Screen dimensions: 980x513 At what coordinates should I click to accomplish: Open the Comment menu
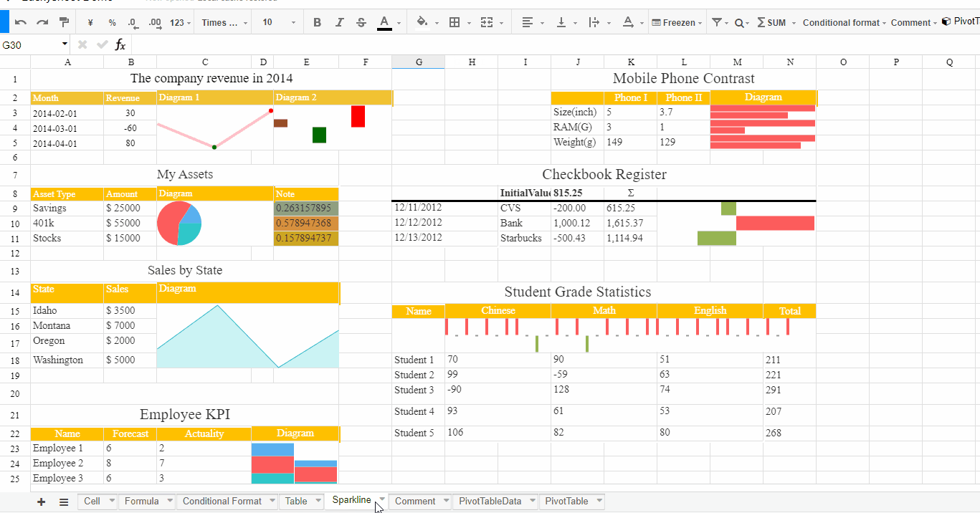point(914,23)
